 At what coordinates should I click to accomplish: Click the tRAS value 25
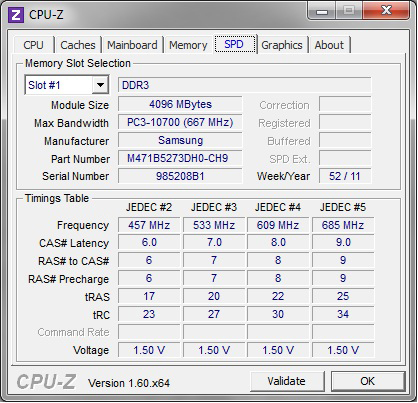tap(343, 297)
